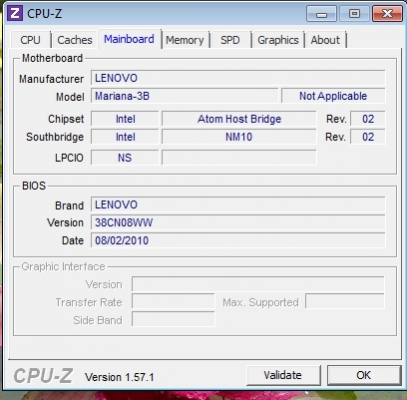Click the Manufacturer field showing LENOVO

tap(238, 78)
